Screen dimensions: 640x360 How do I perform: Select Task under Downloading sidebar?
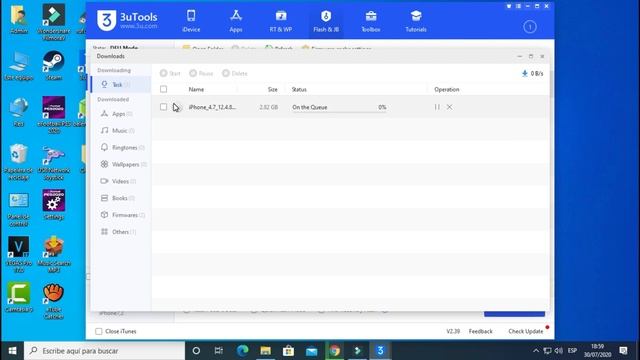tap(121, 84)
